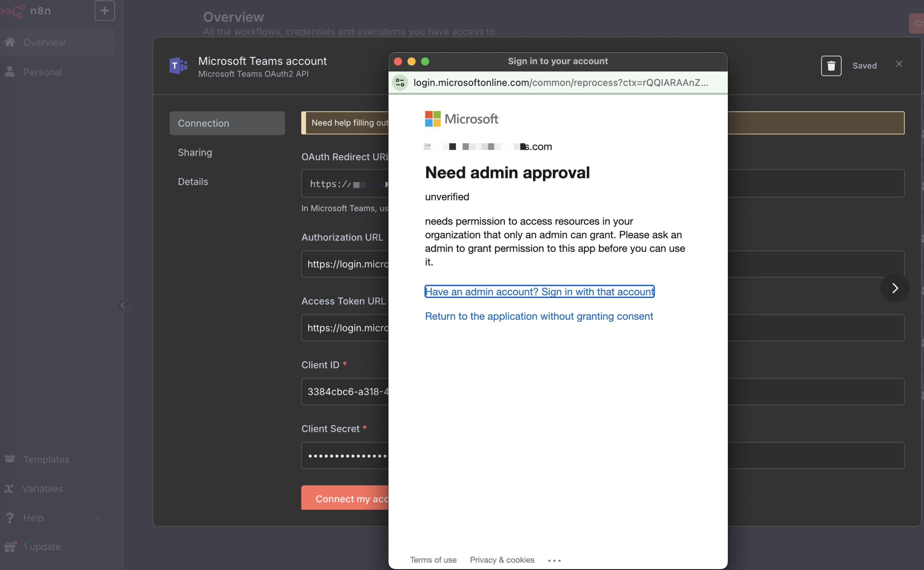Click the plus add button in sidebar
Screen dimensions: 924x570
[x=104, y=11]
